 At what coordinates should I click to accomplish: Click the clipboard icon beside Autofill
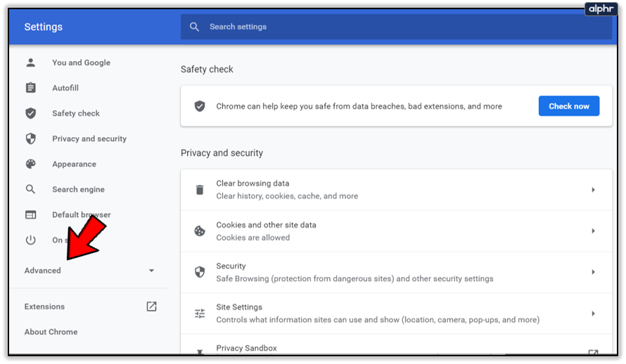31,88
